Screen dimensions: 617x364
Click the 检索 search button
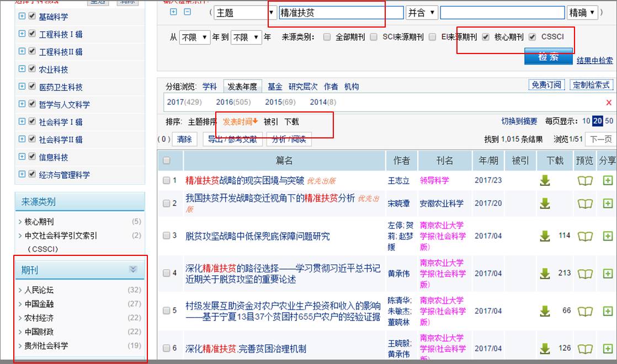coord(548,57)
